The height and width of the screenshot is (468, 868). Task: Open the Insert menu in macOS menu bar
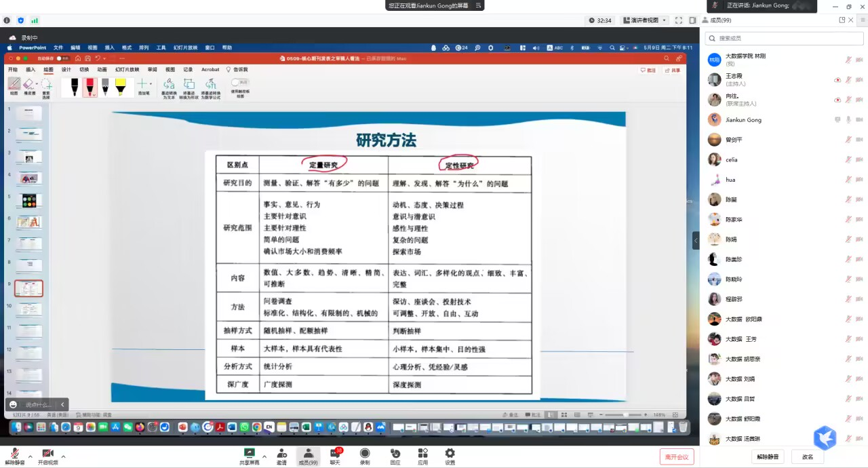(x=109, y=47)
